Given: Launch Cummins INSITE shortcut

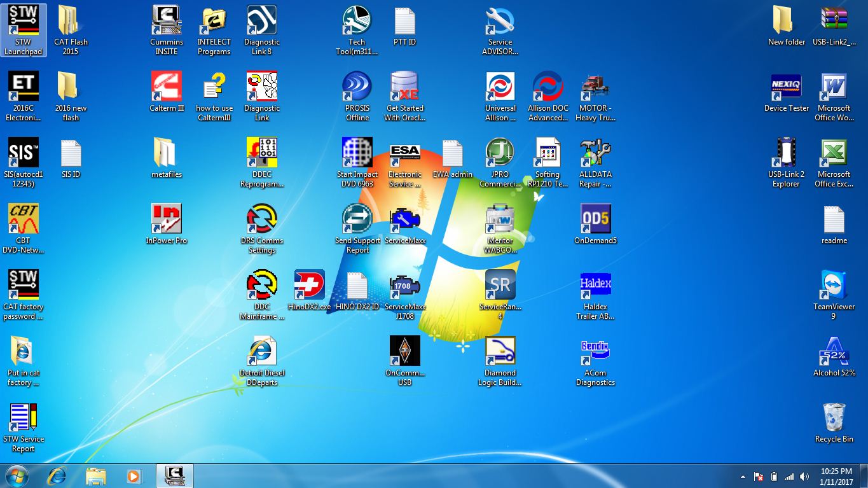Looking at the screenshot, I should pyautogui.click(x=167, y=30).
